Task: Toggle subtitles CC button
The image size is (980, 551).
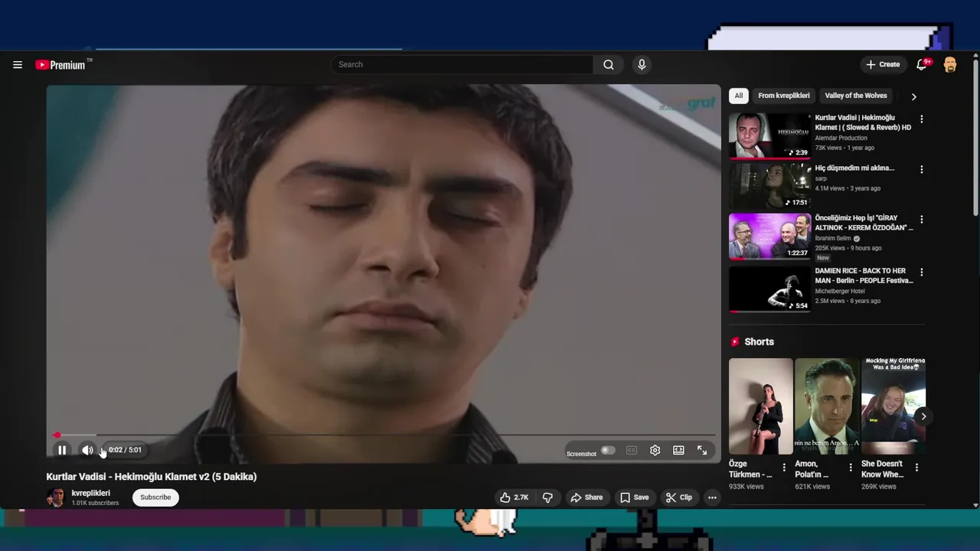Action: point(632,450)
